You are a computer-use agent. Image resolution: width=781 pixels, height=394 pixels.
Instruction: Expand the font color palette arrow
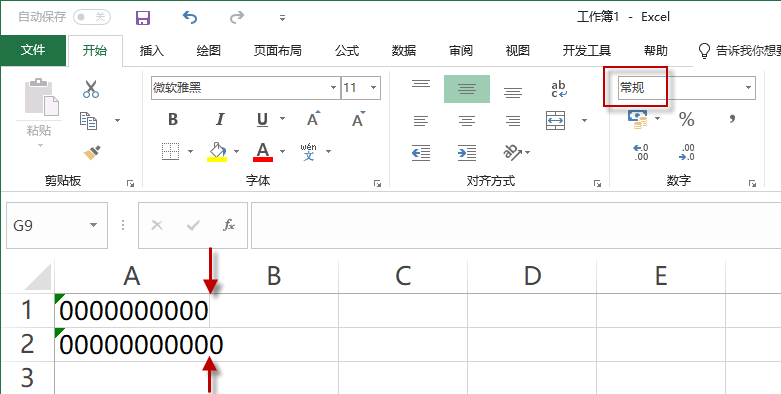(x=282, y=151)
